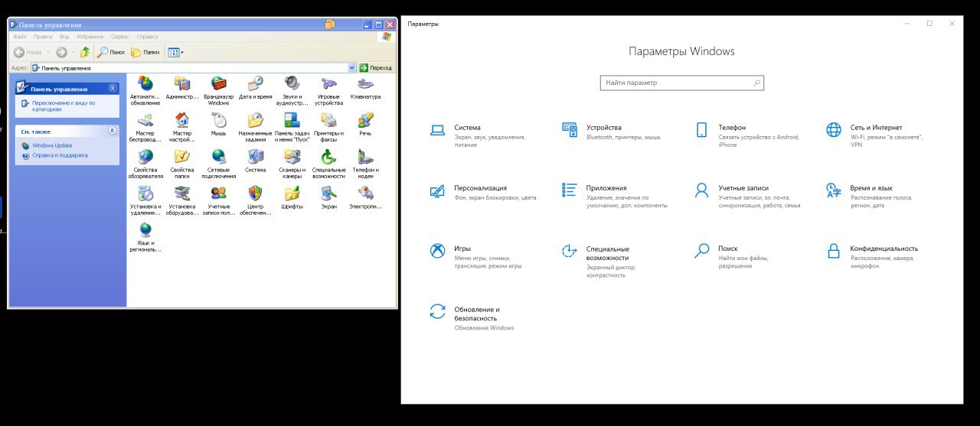Open Язык и региональные стандарты icon
Viewport: 980px width, 426px height.
[x=145, y=229]
